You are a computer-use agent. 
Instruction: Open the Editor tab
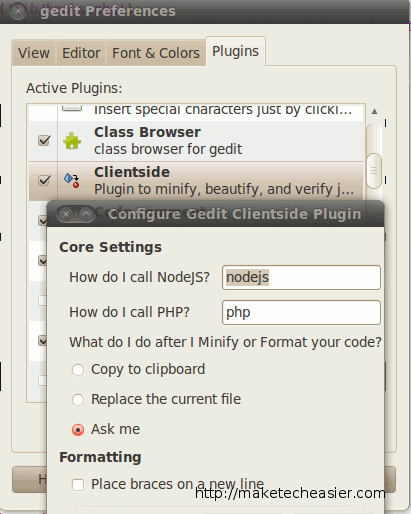[x=81, y=53]
